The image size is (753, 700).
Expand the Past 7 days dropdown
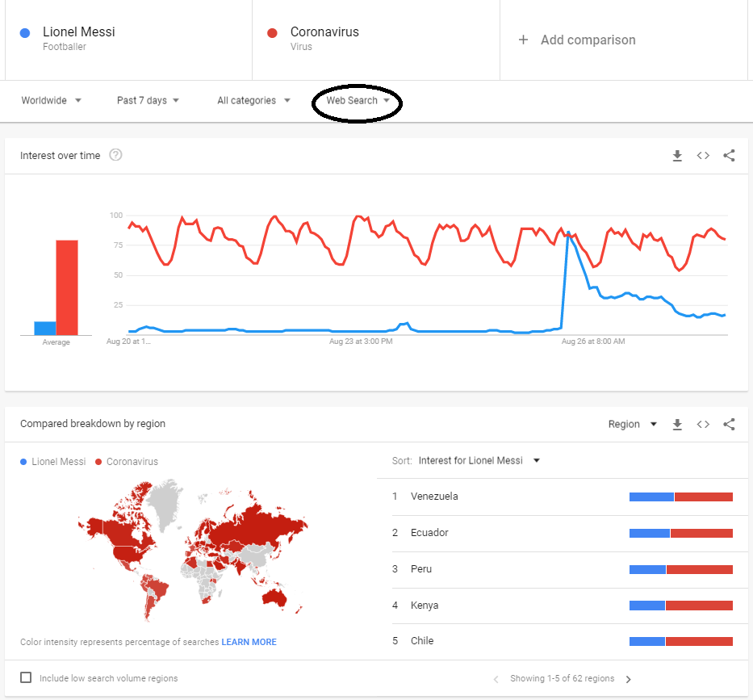point(148,101)
